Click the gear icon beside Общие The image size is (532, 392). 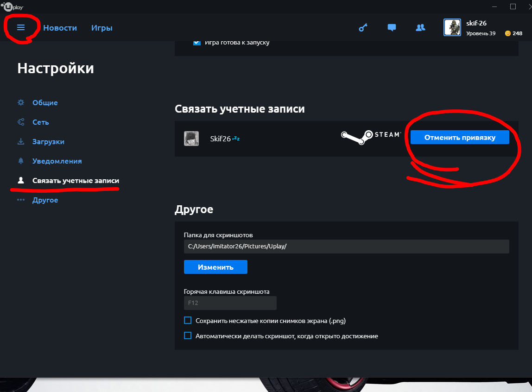(21, 102)
